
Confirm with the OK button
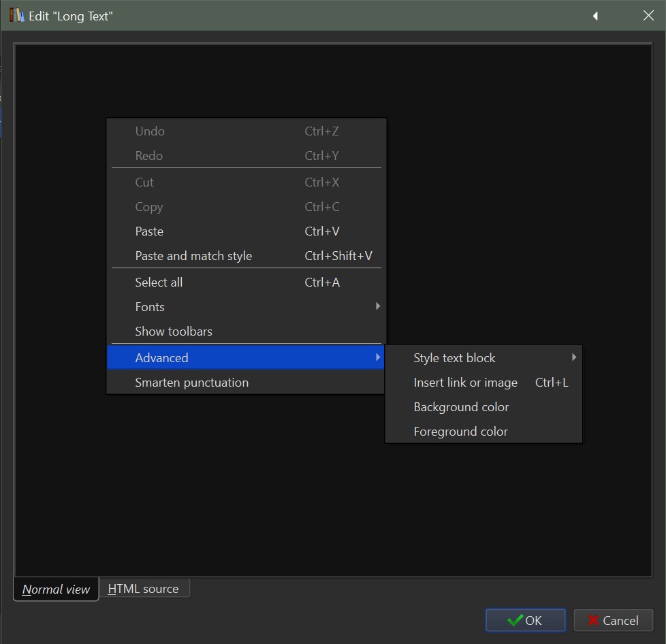[x=526, y=620]
